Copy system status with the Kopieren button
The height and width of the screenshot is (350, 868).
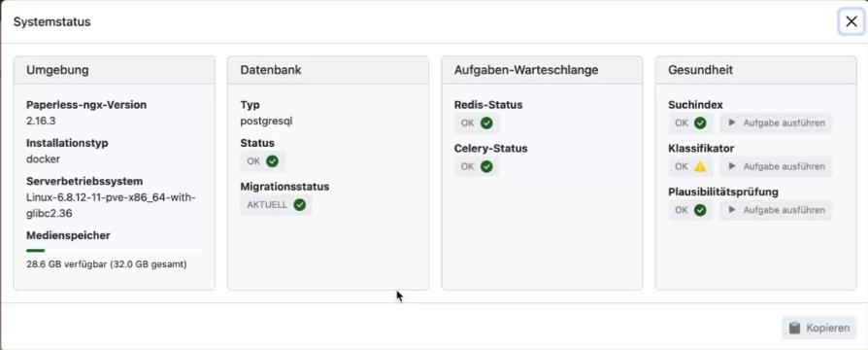(819, 328)
